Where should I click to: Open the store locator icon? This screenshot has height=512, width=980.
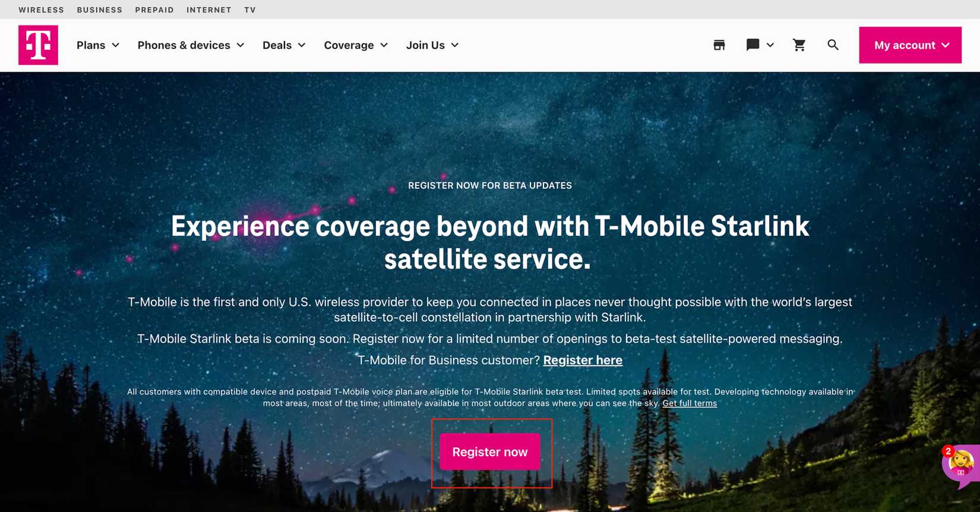pos(719,45)
